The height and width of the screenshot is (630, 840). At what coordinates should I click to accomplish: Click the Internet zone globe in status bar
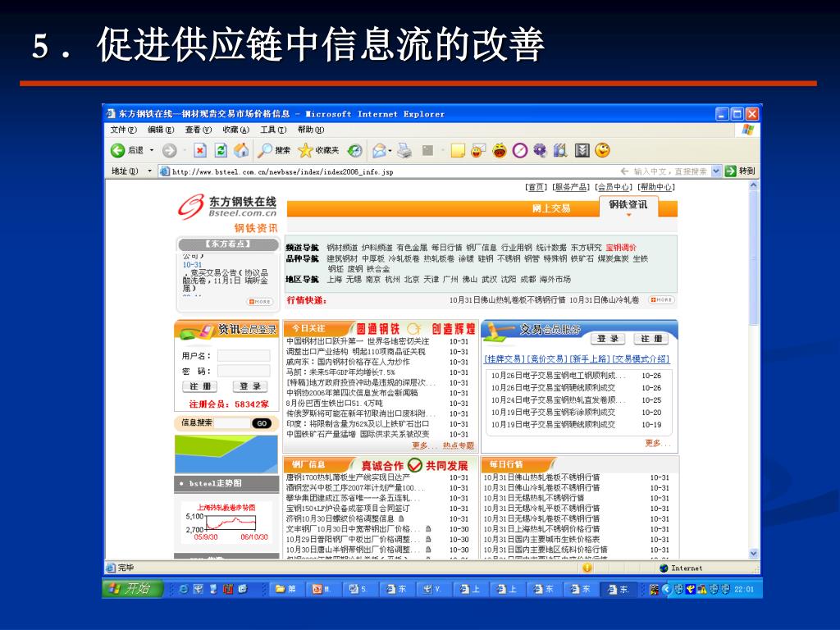click(664, 568)
